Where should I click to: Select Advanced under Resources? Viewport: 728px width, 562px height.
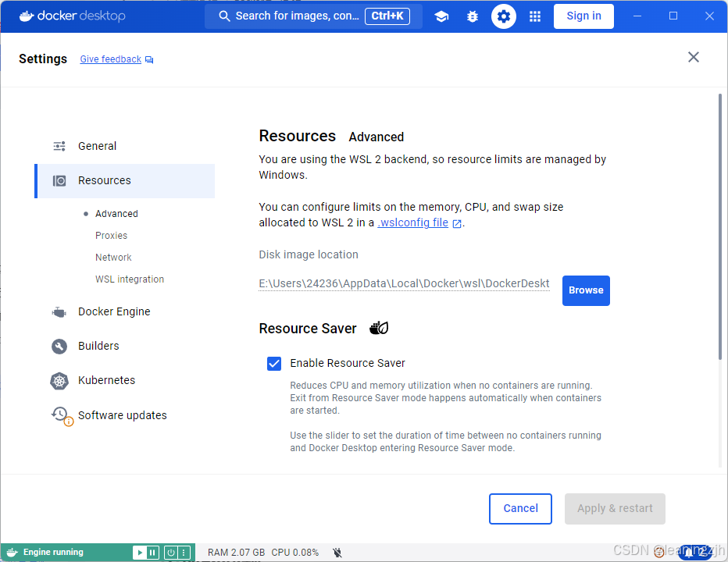coord(116,213)
